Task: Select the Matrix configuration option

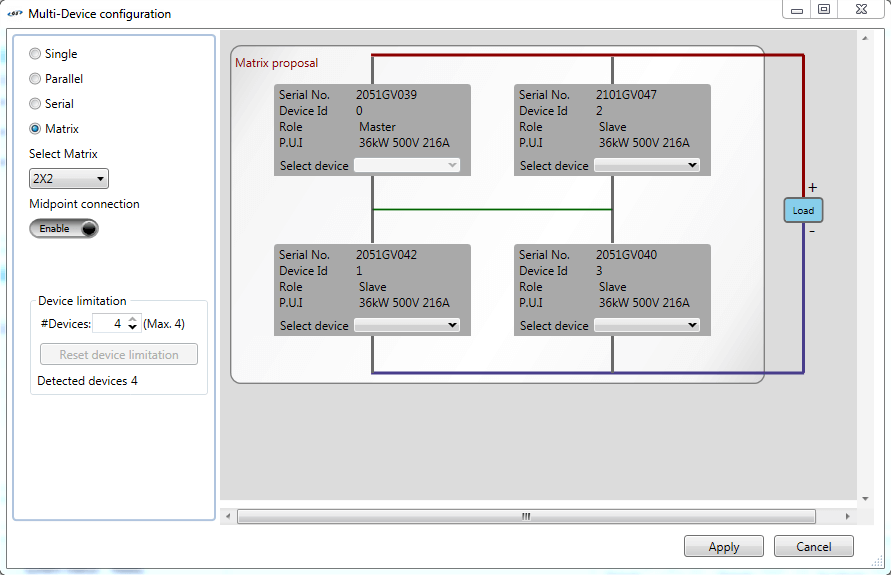Action: 36,129
